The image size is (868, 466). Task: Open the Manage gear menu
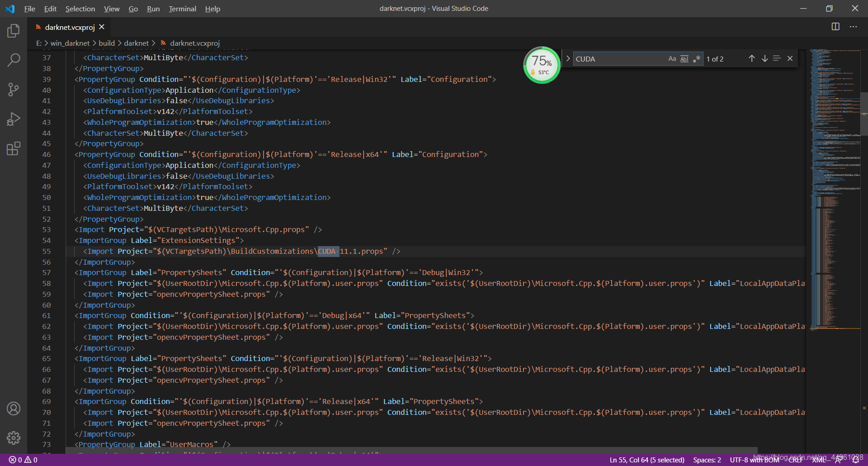[14, 437]
